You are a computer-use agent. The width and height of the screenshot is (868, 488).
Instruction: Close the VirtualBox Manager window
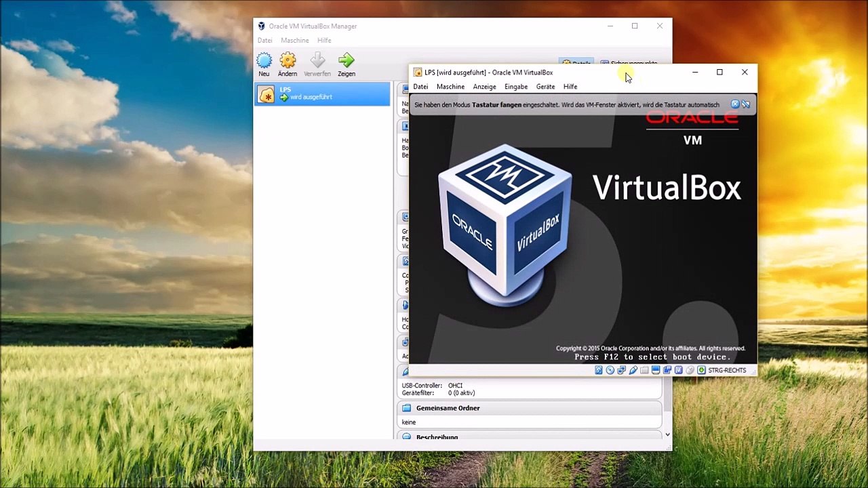[660, 26]
